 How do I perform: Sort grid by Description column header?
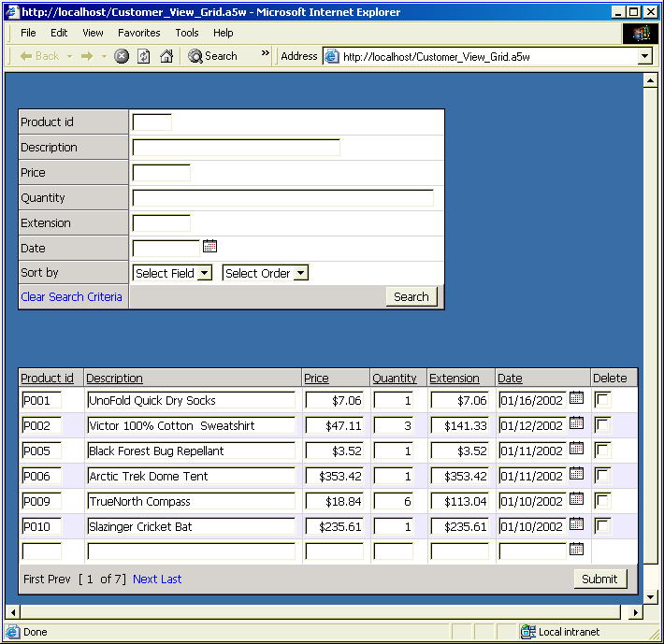[x=114, y=378]
